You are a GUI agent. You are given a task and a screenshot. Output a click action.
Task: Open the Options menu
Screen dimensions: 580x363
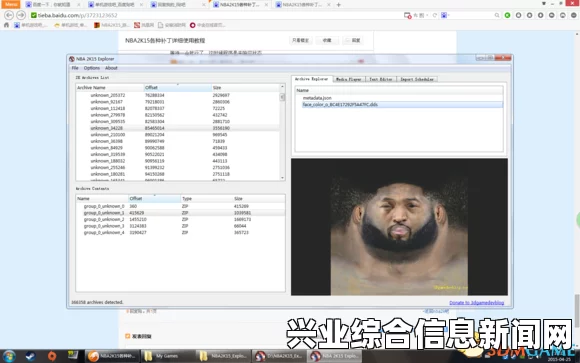click(92, 68)
